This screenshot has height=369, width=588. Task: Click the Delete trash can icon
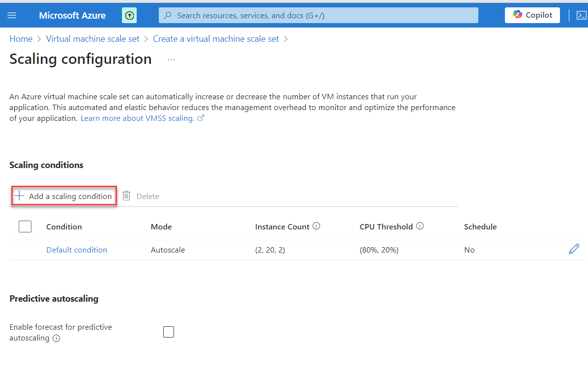(126, 196)
